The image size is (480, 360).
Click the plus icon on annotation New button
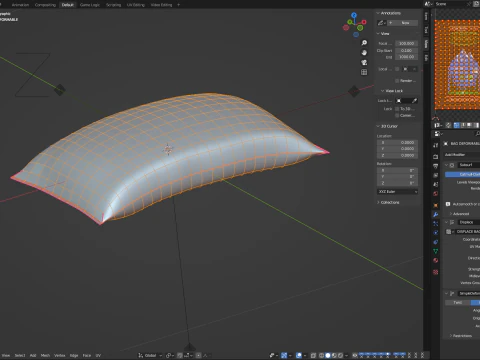click(391, 23)
